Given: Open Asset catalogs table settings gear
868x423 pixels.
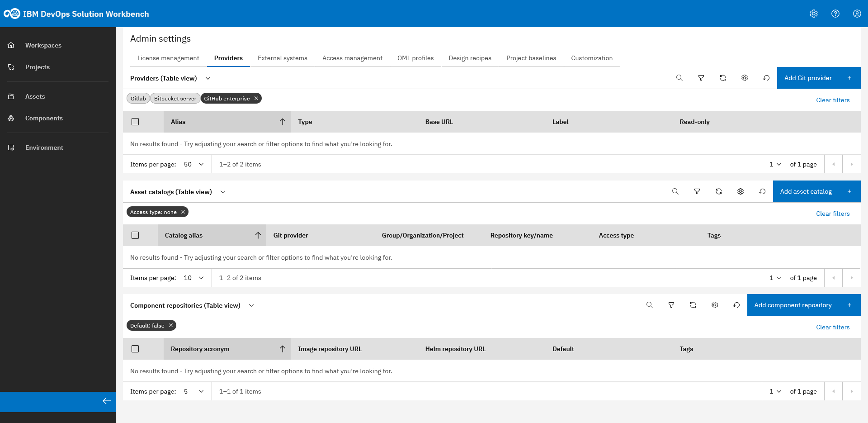Looking at the screenshot, I should click(x=741, y=191).
